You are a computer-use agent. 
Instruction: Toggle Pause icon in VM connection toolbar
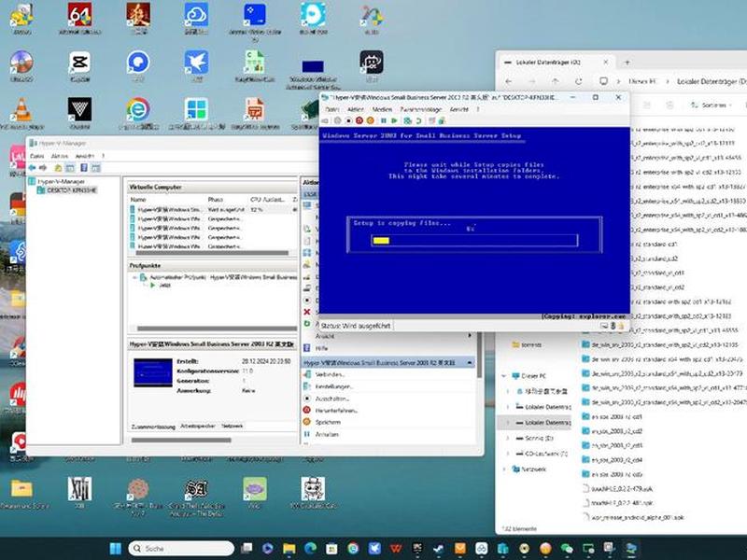(384, 121)
